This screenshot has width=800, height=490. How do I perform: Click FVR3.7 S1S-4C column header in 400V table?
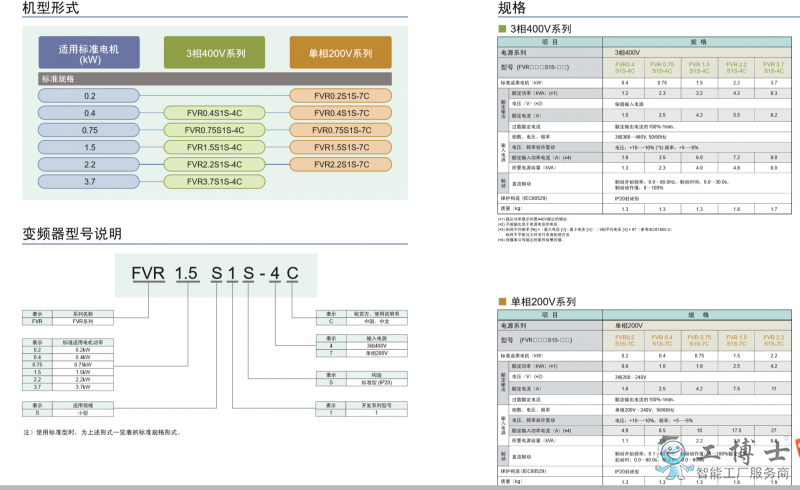(x=773, y=67)
